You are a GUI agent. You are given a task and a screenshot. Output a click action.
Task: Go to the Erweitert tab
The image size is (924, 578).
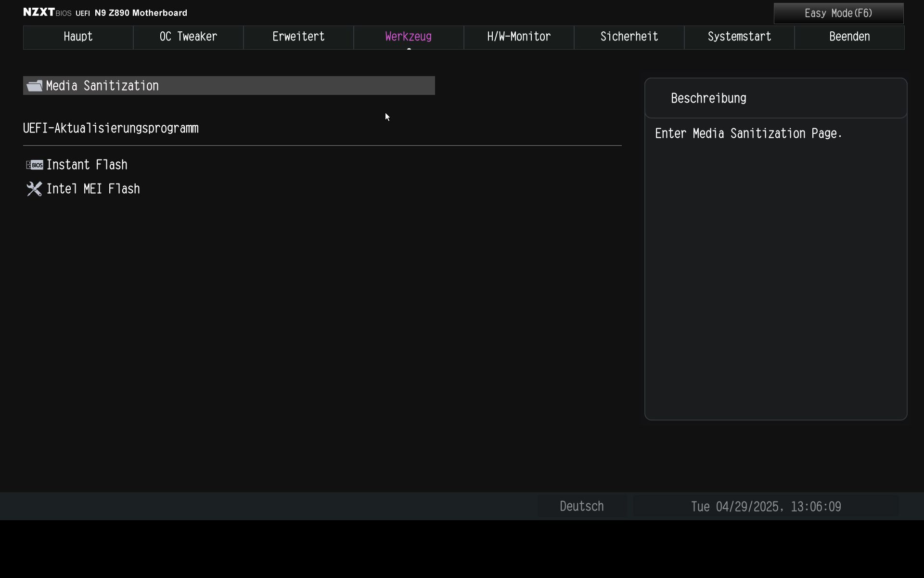pyautogui.click(x=298, y=37)
